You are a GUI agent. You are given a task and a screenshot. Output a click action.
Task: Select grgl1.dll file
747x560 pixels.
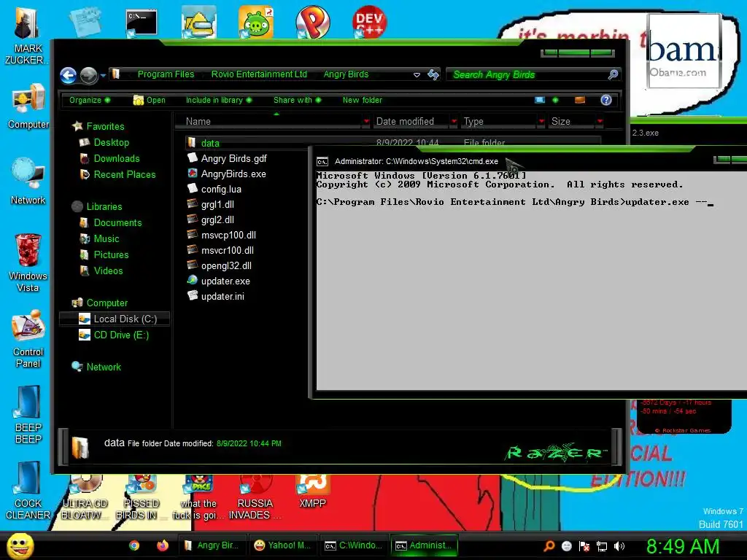click(x=217, y=204)
